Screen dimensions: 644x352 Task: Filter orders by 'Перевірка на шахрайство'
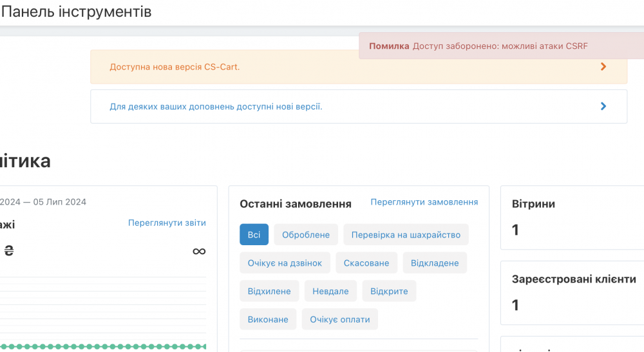click(x=406, y=235)
